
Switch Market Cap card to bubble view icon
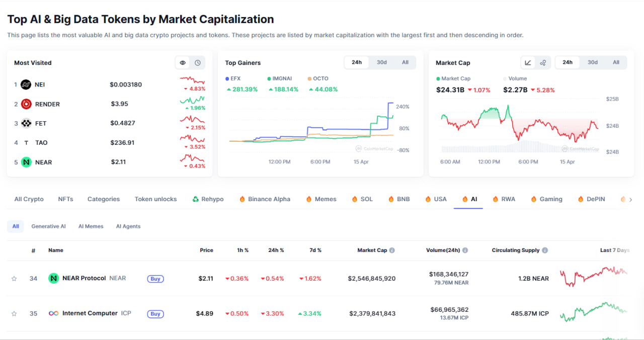click(543, 63)
